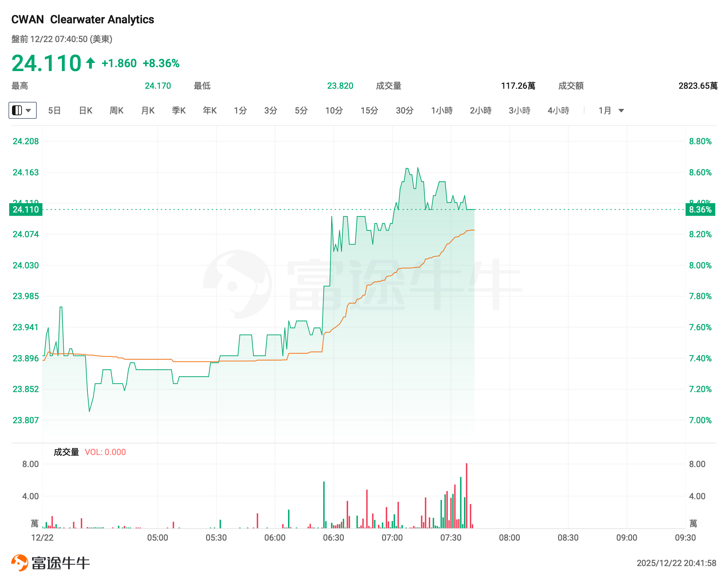This screenshot has width=728, height=582.
Task: Click the Futu bull logo icon
Action: coord(19,563)
